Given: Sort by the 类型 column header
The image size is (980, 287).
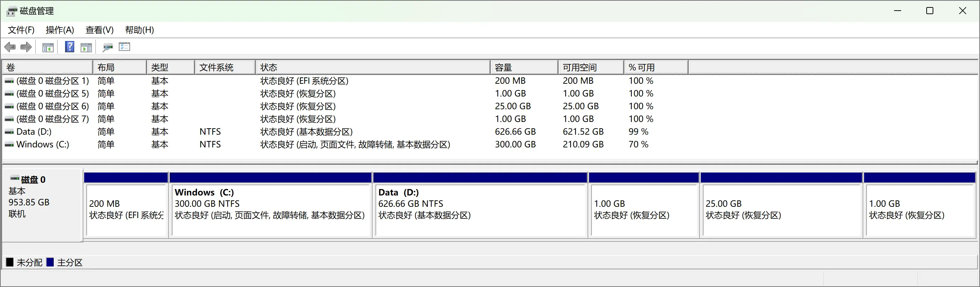Looking at the screenshot, I should (171, 67).
